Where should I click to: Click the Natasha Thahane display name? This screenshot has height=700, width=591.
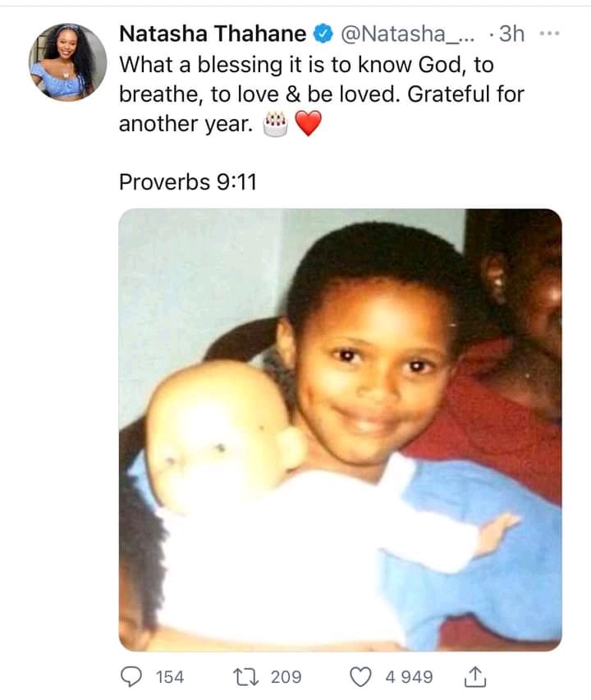[x=213, y=34]
